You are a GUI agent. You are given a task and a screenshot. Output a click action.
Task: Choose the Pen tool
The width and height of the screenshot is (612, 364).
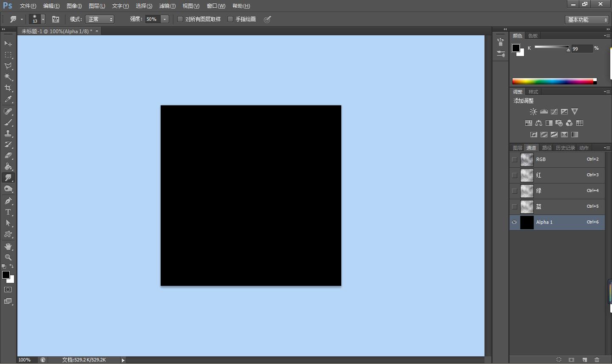tap(8, 201)
